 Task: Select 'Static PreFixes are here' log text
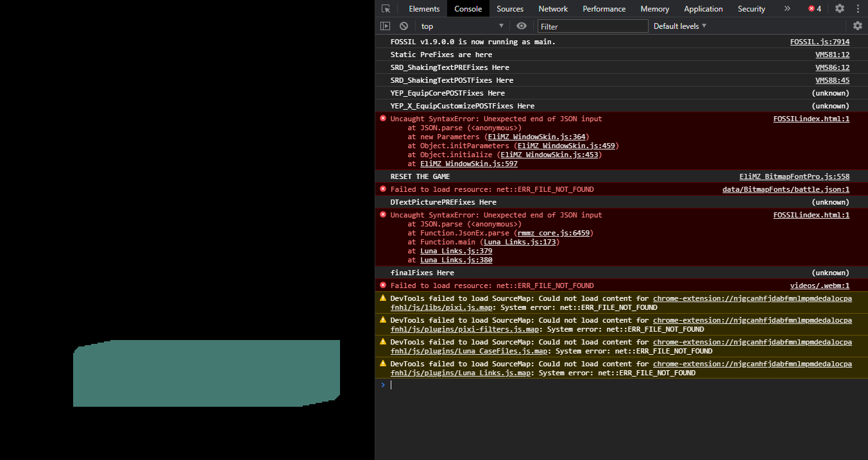(x=441, y=55)
